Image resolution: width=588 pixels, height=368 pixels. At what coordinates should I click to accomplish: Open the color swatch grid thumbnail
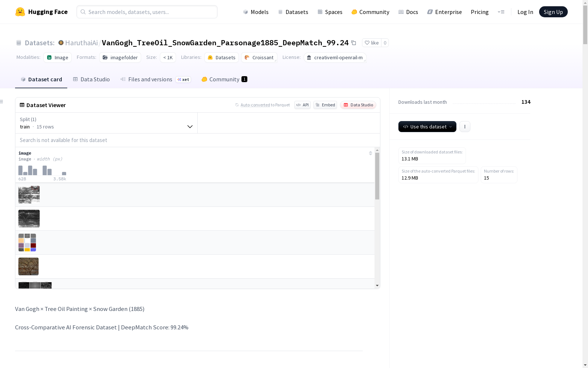coord(27,243)
